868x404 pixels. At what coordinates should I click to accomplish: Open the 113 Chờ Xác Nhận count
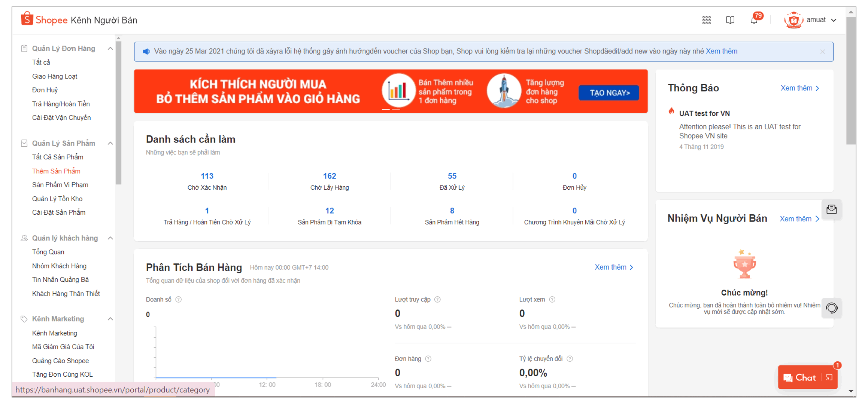[x=207, y=176]
